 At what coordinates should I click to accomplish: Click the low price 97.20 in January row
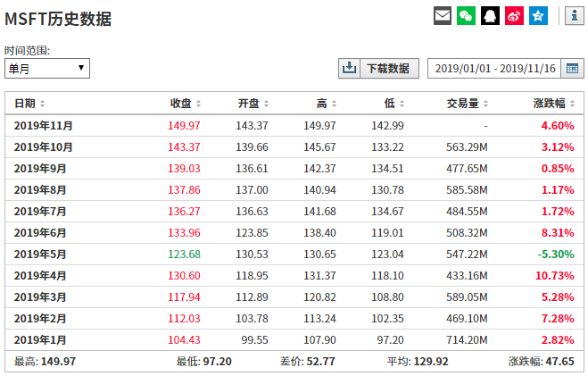391,339
